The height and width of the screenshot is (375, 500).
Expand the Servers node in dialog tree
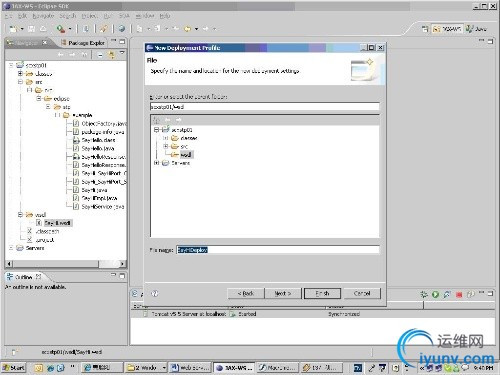coord(156,163)
